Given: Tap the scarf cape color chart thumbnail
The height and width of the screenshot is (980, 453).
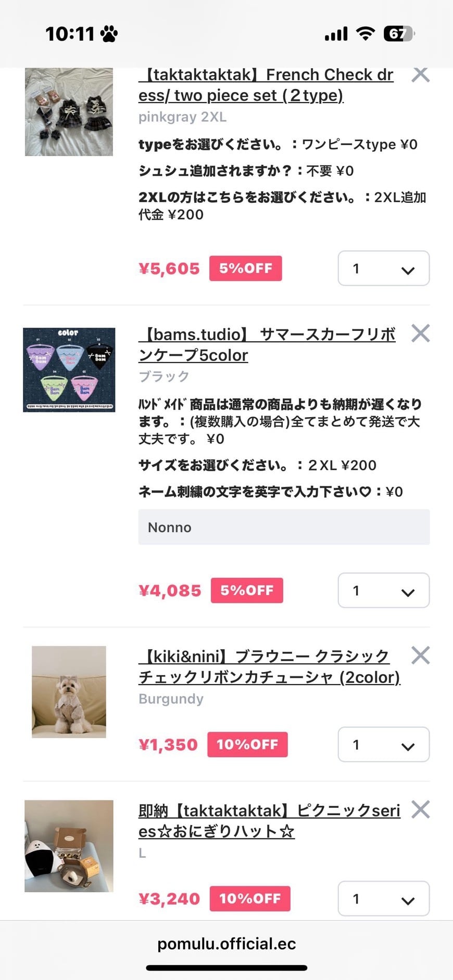Looking at the screenshot, I should (x=69, y=370).
